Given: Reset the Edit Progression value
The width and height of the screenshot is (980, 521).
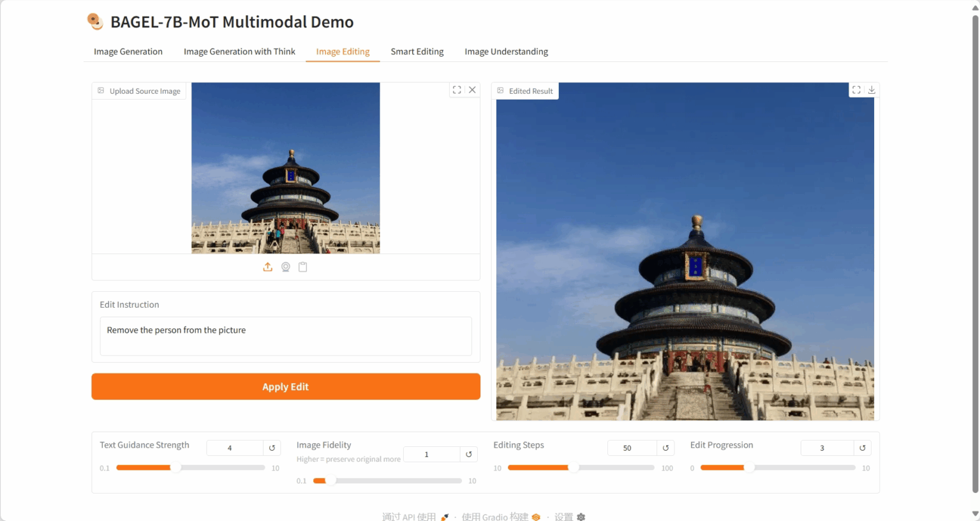Looking at the screenshot, I should tap(863, 448).
